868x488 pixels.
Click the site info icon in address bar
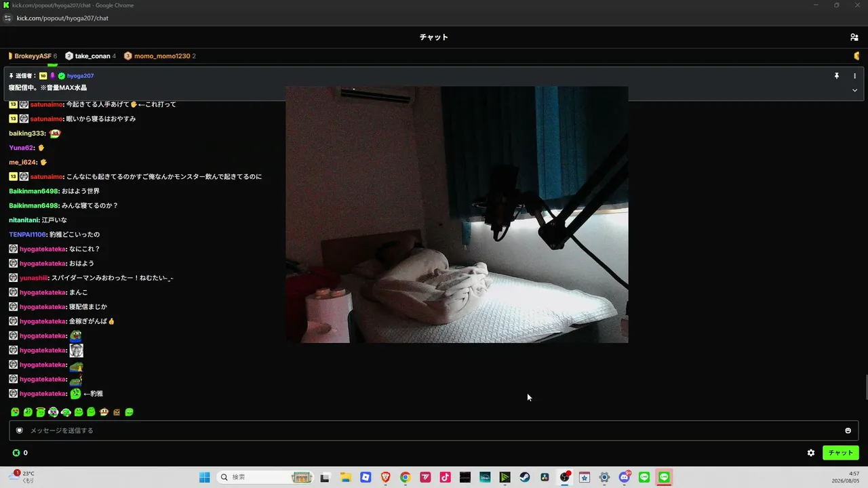tap(8, 18)
